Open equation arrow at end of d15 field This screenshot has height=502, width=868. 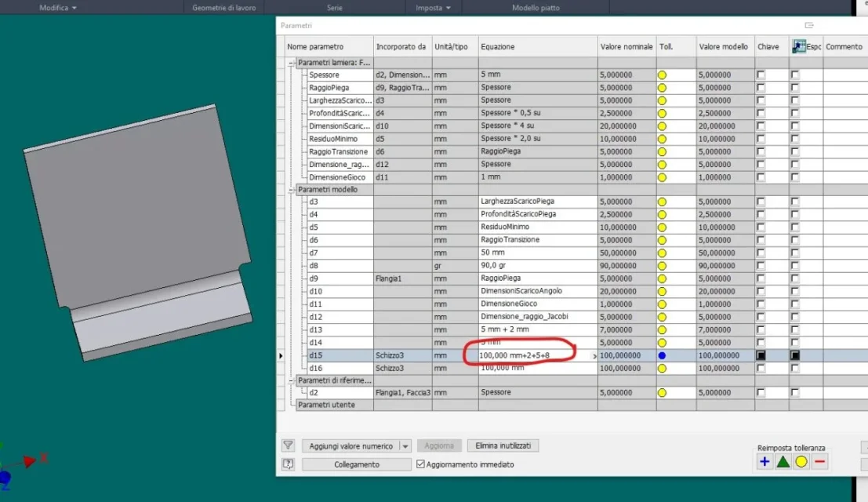pyautogui.click(x=594, y=356)
